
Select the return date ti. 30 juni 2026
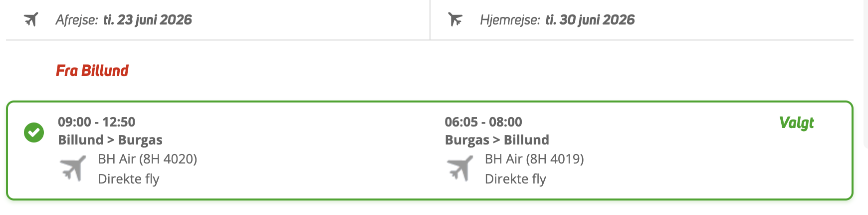click(x=590, y=20)
